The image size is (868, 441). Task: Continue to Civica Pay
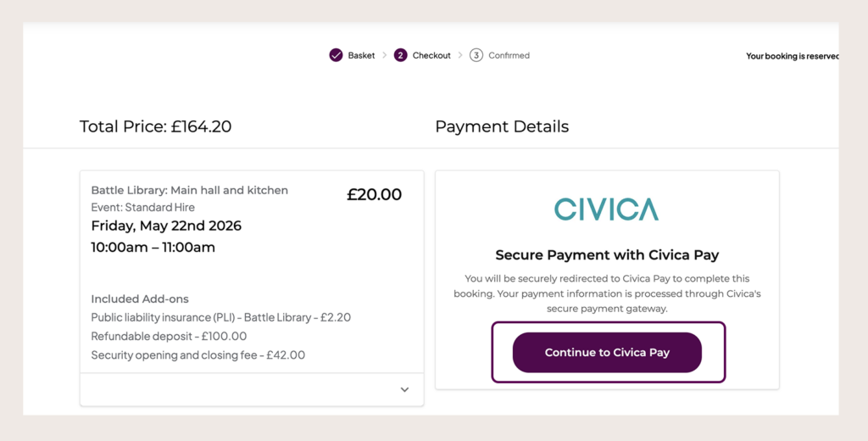coord(607,352)
